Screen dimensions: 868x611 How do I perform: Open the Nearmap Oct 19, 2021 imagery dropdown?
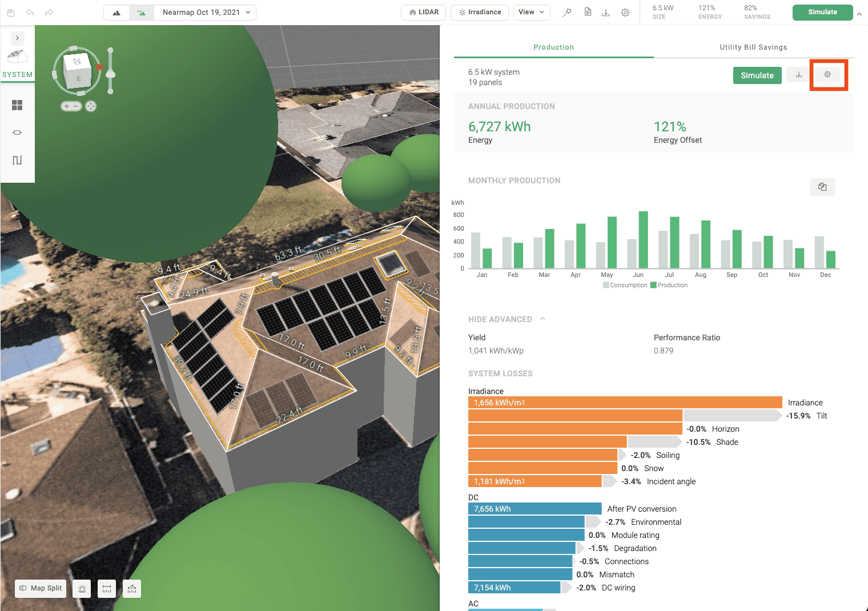pyautogui.click(x=206, y=12)
